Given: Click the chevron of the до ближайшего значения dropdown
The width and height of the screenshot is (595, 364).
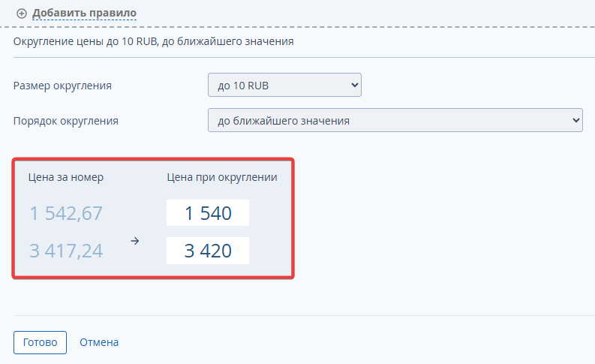Looking at the screenshot, I should tap(575, 120).
